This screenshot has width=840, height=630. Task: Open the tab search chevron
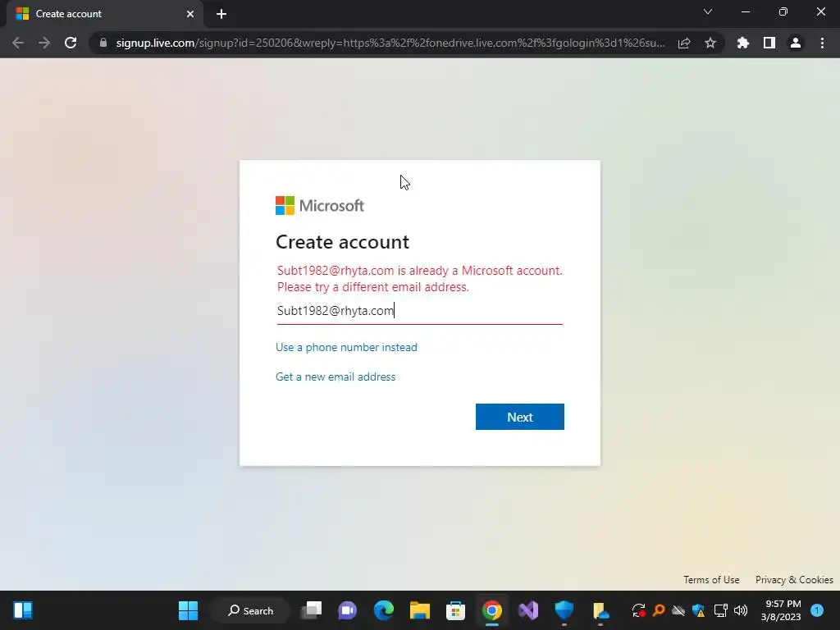(x=708, y=11)
